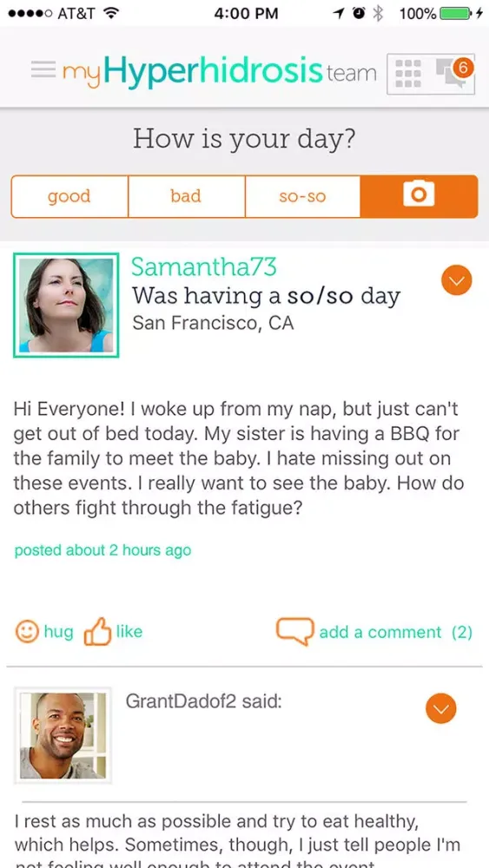Tap the thumbs-up like icon

click(x=97, y=632)
